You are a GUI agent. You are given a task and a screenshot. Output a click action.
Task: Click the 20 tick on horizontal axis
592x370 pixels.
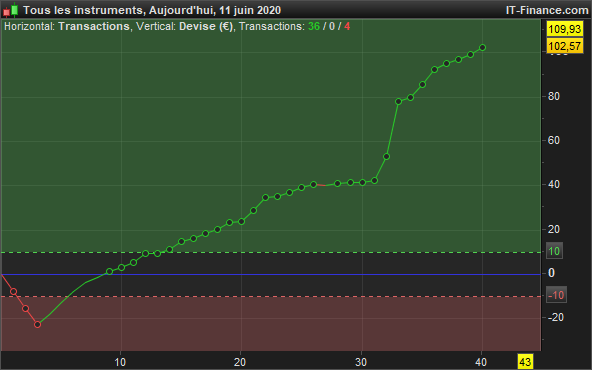point(240,362)
